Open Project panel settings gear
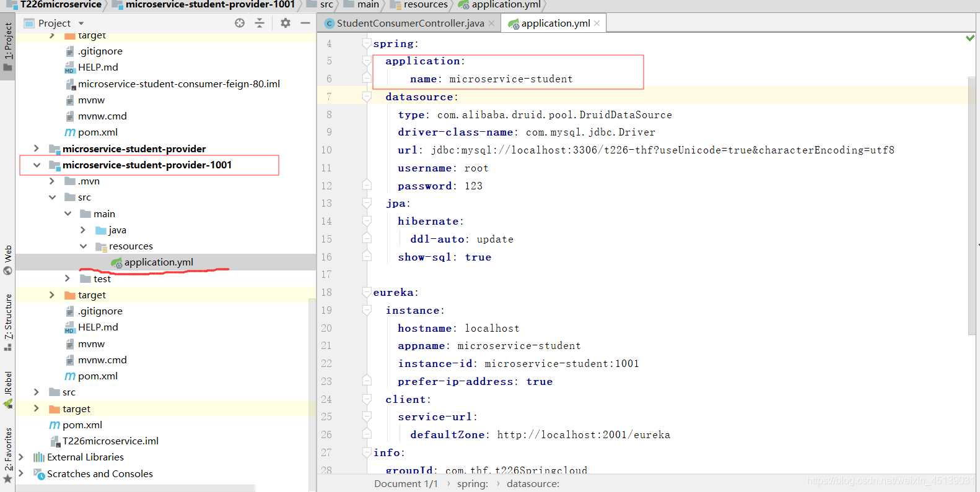 pyautogui.click(x=285, y=23)
